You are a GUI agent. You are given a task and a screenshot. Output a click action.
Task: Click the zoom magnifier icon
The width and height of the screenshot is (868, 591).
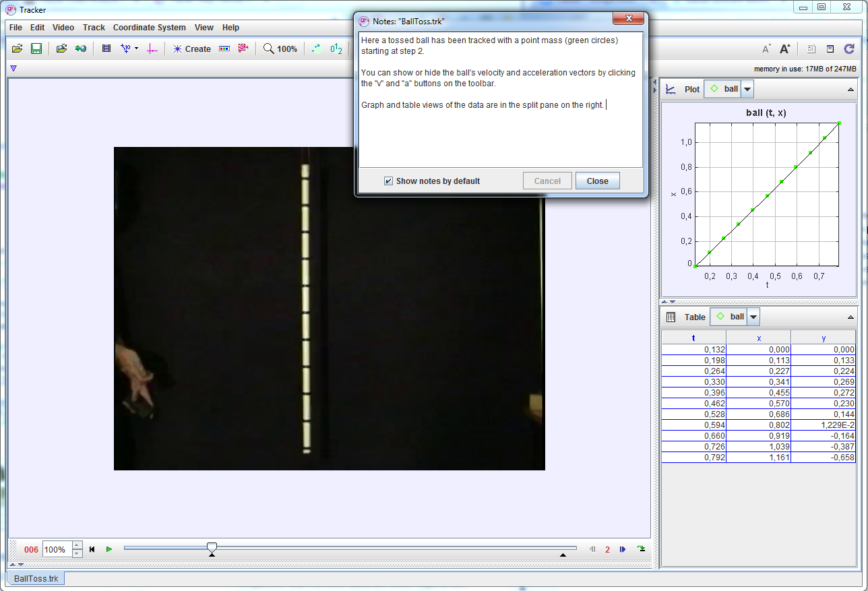point(268,49)
